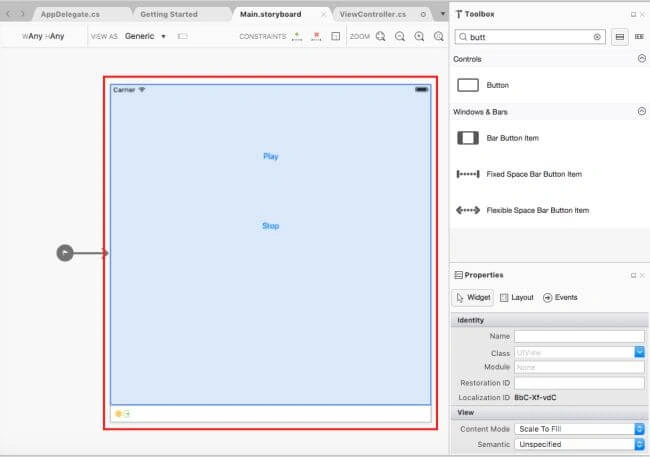The image size is (650, 457).
Task: Select the Play button on canvas
Action: pyautogui.click(x=271, y=156)
